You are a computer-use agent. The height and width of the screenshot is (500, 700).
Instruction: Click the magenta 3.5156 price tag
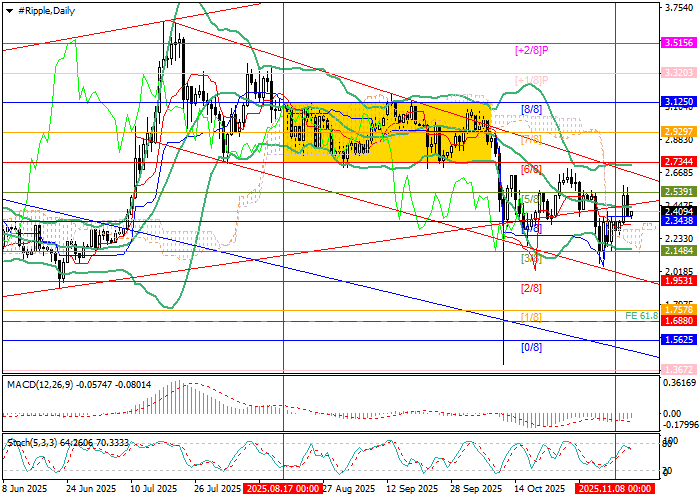point(680,44)
